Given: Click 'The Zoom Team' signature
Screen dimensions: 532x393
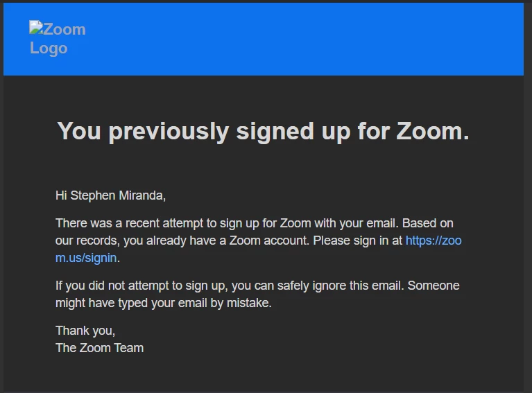Looking at the screenshot, I should [100, 348].
